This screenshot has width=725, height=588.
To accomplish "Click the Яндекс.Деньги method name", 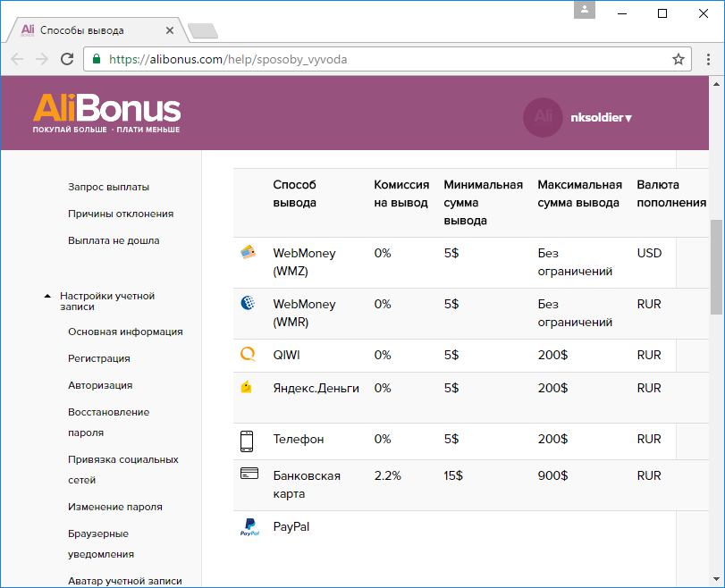I will pyautogui.click(x=316, y=388).
